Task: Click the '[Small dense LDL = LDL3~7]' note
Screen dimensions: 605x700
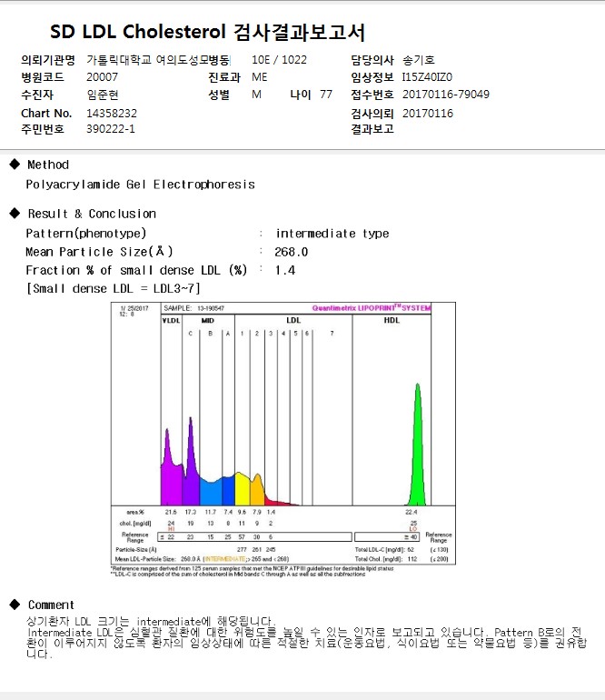Action: 114,288
